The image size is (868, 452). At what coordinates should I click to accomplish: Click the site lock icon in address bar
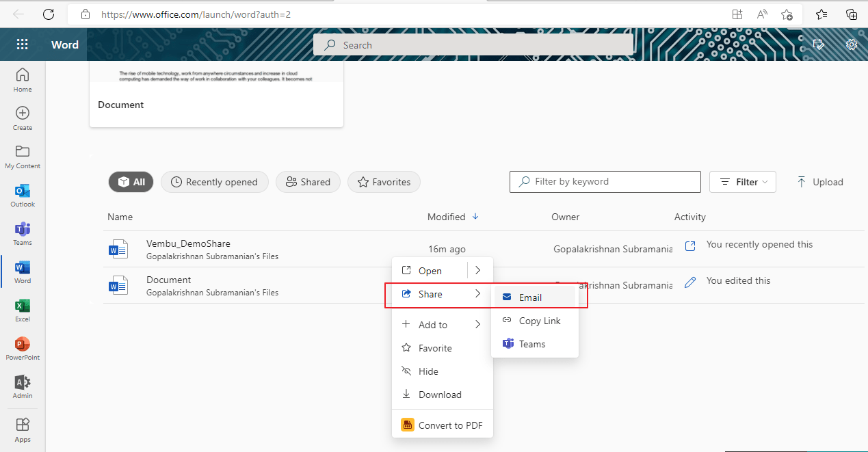click(85, 14)
